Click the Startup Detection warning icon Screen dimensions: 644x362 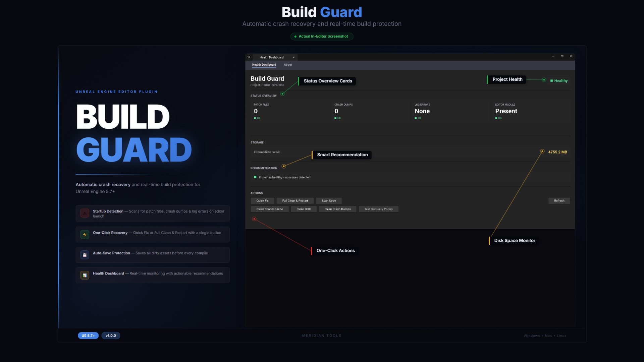point(85,213)
